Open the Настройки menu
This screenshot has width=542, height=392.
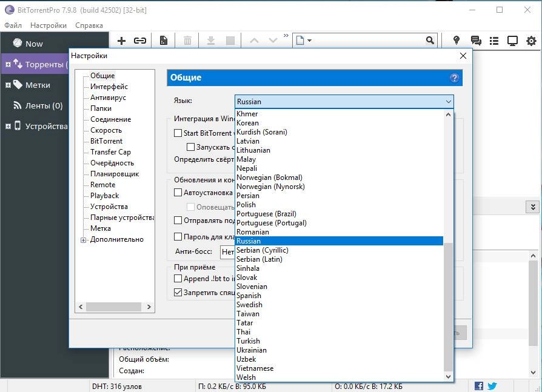pyautogui.click(x=49, y=25)
